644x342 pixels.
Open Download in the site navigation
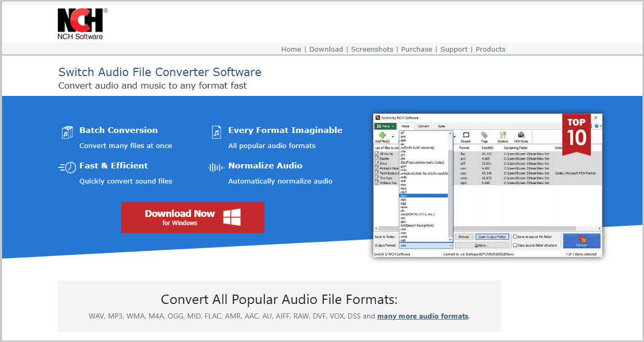coord(326,49)
